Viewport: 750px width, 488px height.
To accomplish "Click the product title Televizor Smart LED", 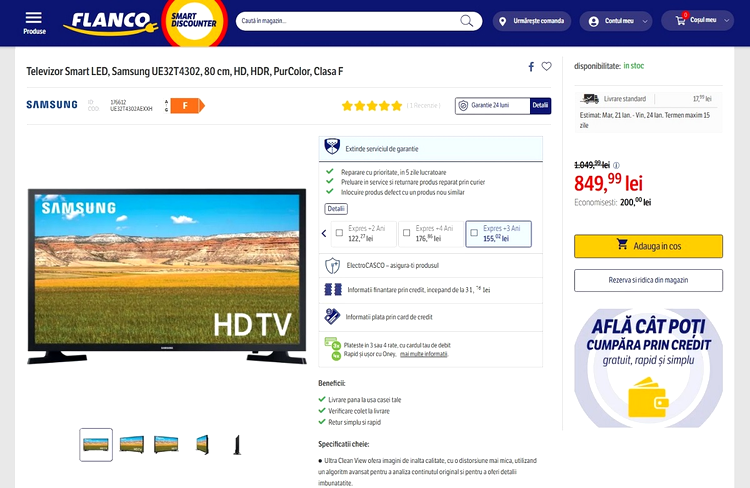I will pyautogui.click(x=185, y=71).
